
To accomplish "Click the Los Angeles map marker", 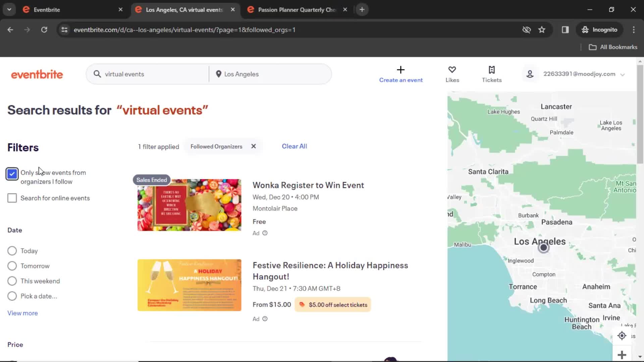I will pos(544,248).
